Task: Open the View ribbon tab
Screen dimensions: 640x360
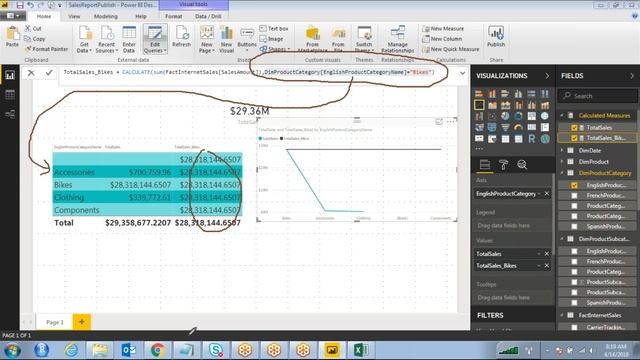Action: click(74, 16)
